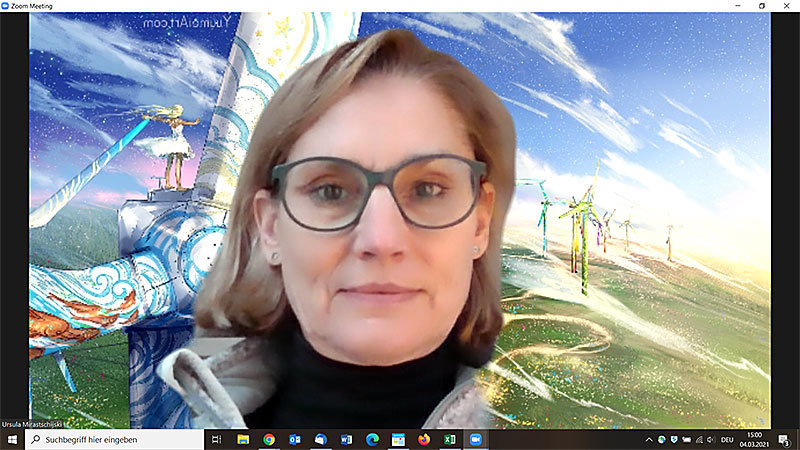Click the 'Suchbegriff hier eingeben' search box
The height and width of the screenshot is (450, 800).
coord(114,439)
